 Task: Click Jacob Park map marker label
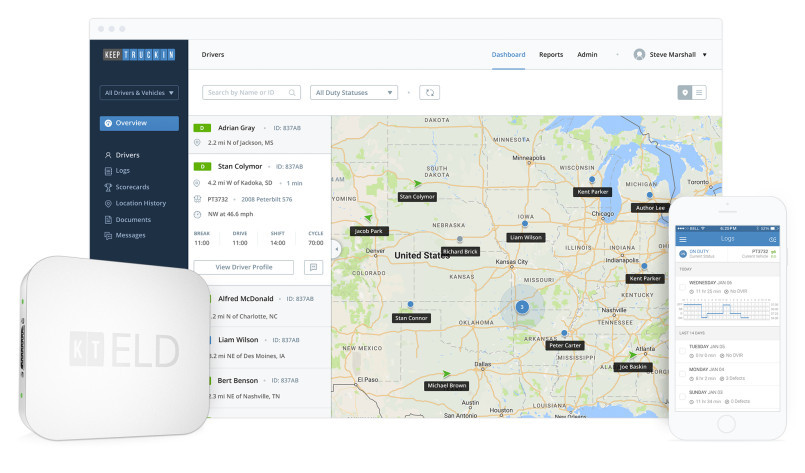pos(369,231)
